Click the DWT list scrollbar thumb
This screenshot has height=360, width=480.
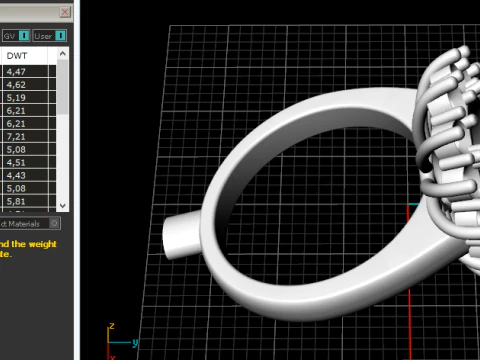tap(63, 87)
